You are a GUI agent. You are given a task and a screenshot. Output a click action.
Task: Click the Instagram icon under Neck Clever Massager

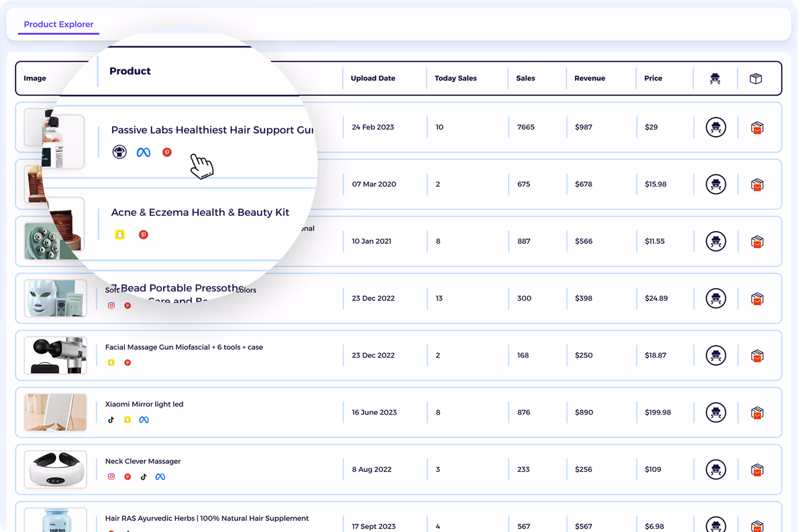pyautogui.click(x=111, y=477)
